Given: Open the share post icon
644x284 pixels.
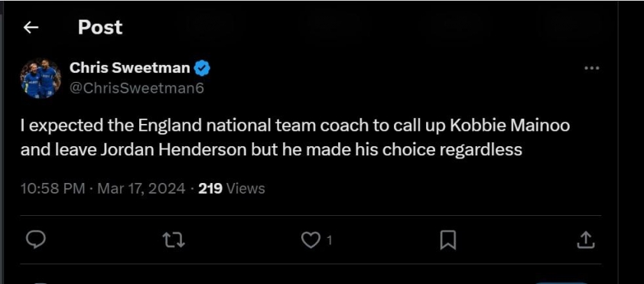Looking at the screenshot, I should (x=586, y=240).
